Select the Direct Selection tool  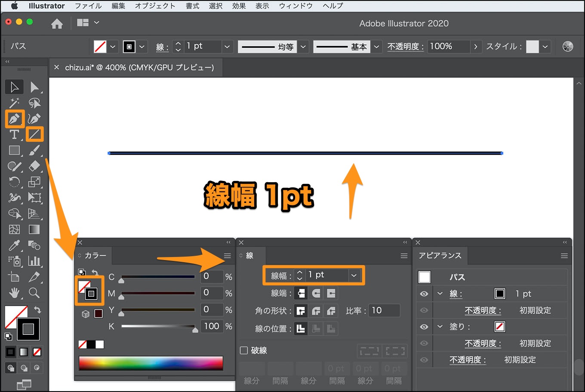34,87
